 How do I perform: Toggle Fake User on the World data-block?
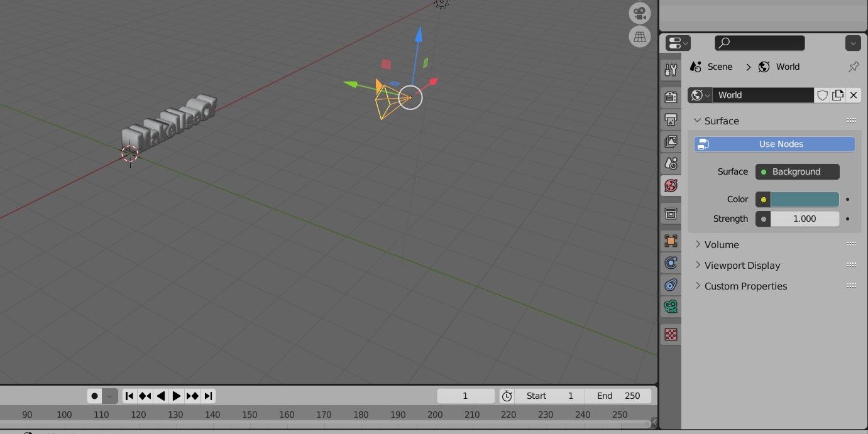(x=822, y=95)
